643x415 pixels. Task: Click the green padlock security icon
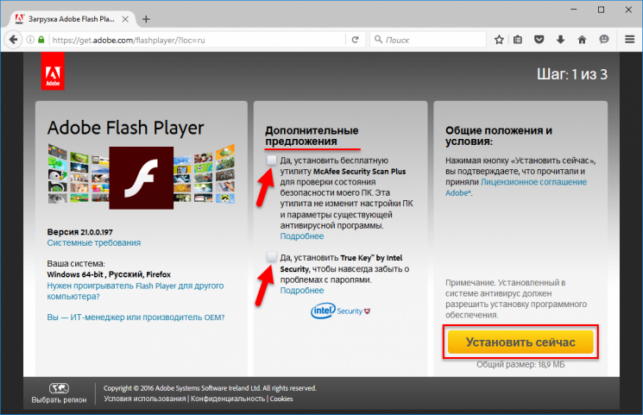click(41, 40)
